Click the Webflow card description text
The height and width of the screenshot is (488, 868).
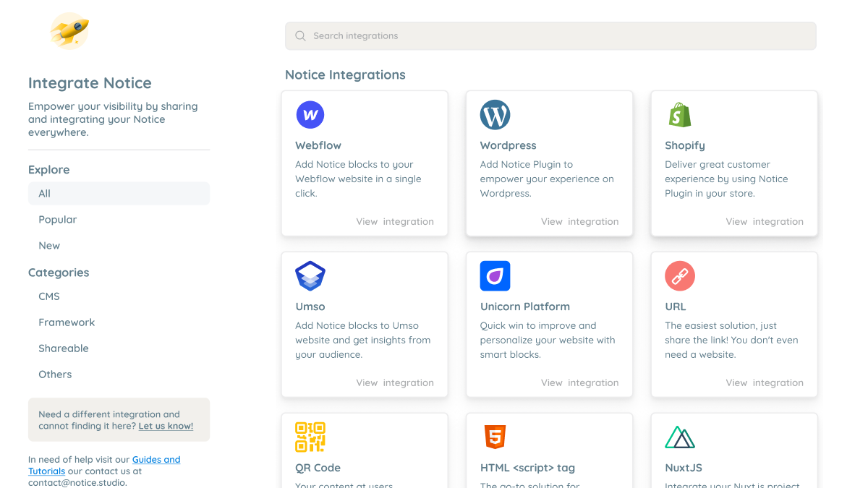(358, 179)
